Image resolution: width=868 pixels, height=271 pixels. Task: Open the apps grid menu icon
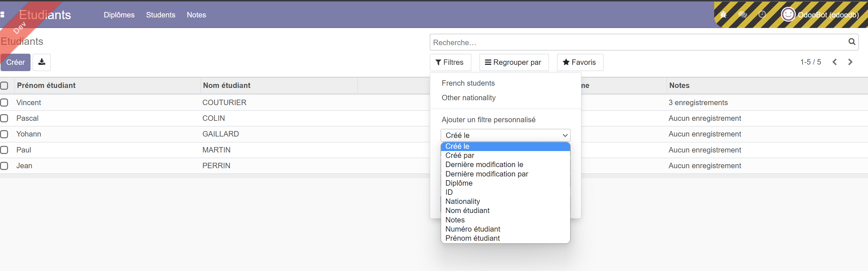tap(2, 15)
